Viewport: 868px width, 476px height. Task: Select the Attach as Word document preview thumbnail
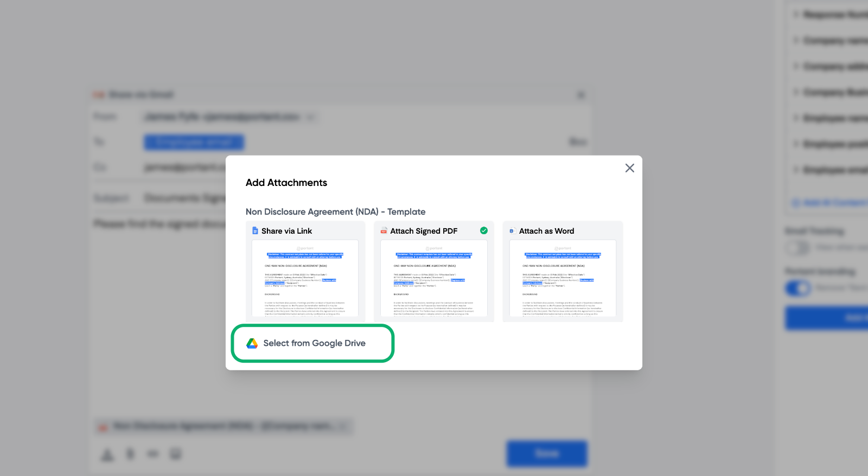(x=563, y=278)
